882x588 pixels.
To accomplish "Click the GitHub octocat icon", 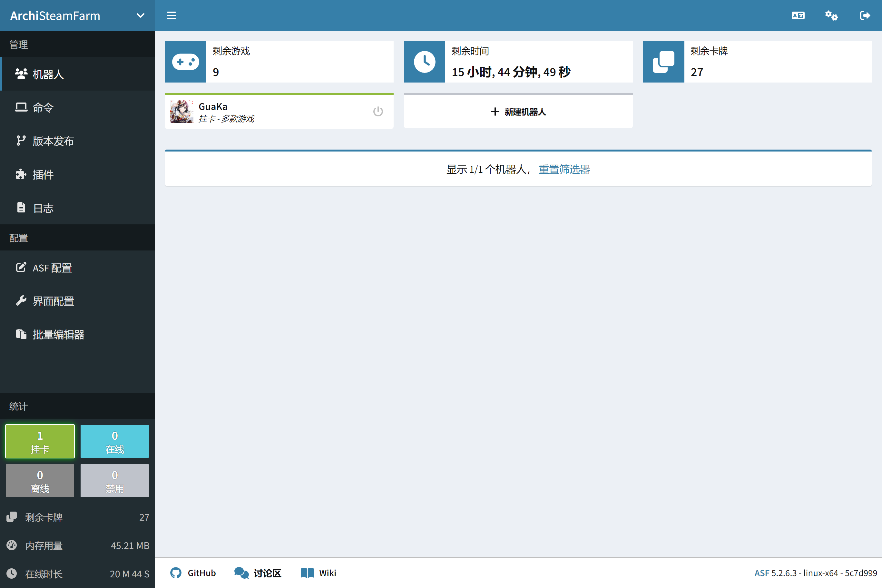I will pos(176,573).
